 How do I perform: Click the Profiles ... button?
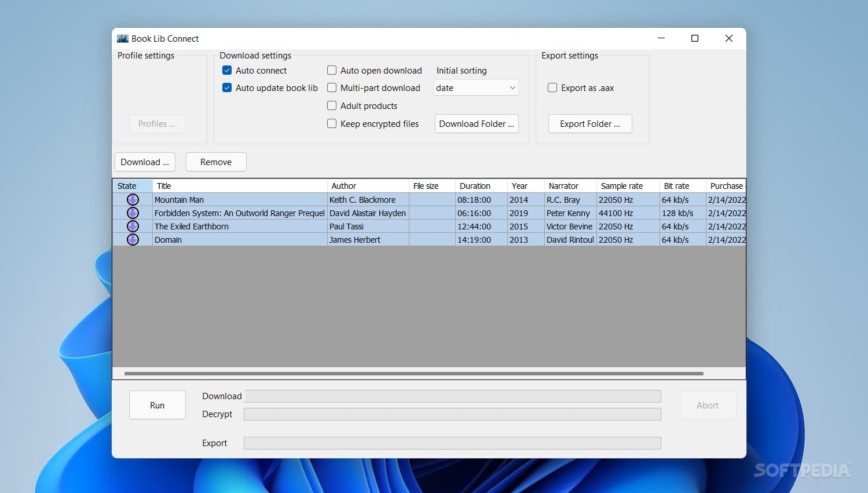(157, 124)
